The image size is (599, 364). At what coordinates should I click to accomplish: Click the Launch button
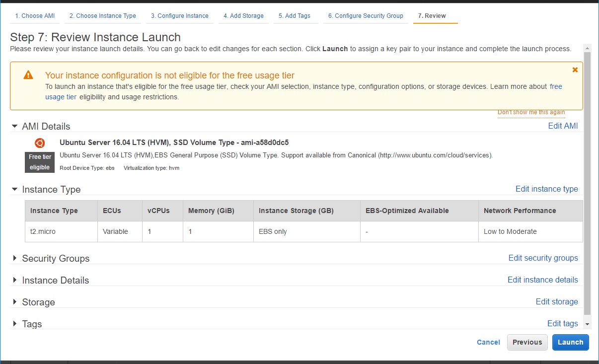[571, 342]
